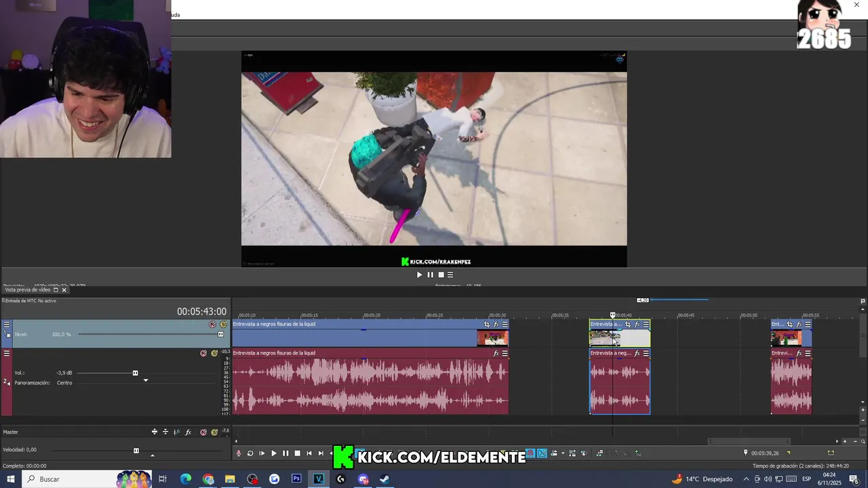Open the first long video clip menu
Screen dimensions: 868x488
tap(505, 325)
